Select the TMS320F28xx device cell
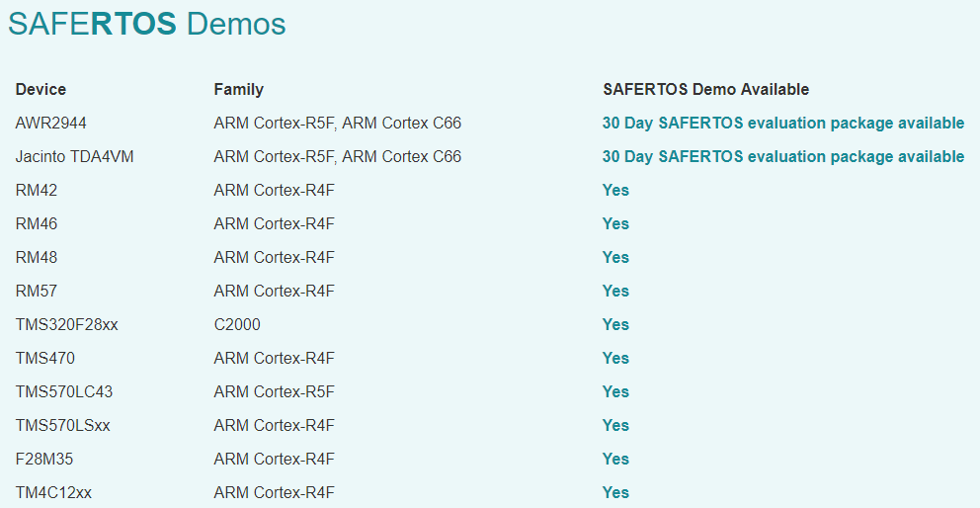This screenshot has width=980, height=508. coord(66,325)
